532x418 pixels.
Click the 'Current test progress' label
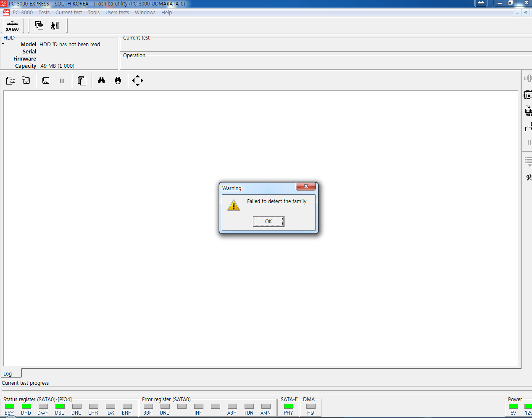tap(25, 383)
